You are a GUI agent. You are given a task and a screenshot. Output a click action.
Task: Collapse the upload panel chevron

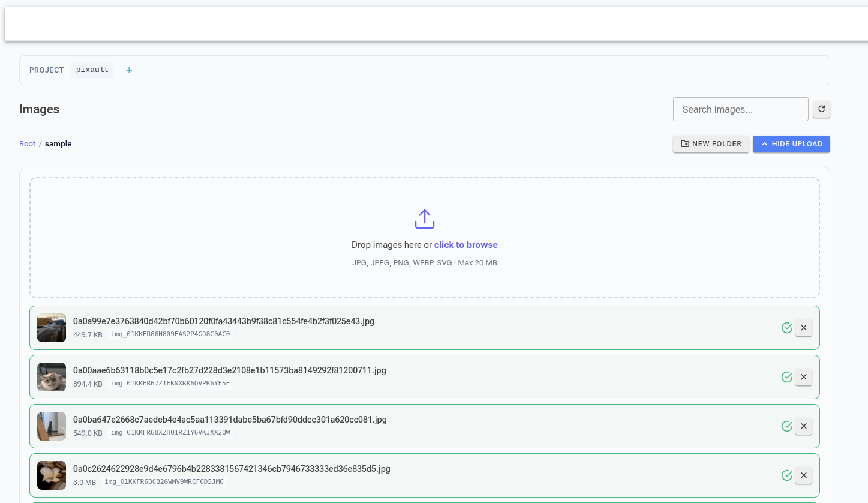(x=765, y=143)
